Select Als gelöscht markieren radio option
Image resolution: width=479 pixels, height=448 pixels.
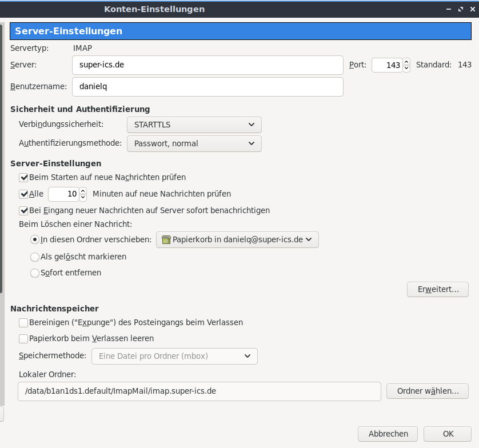35,257
